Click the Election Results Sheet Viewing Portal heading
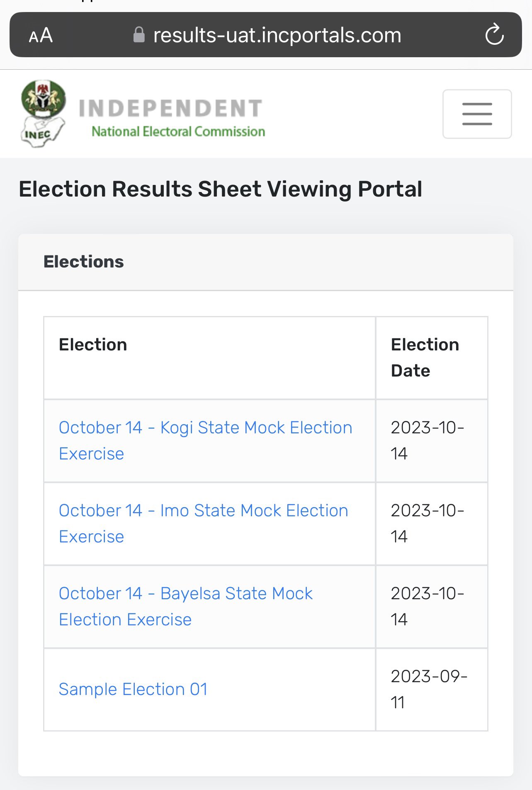 (x=221, y=189)
